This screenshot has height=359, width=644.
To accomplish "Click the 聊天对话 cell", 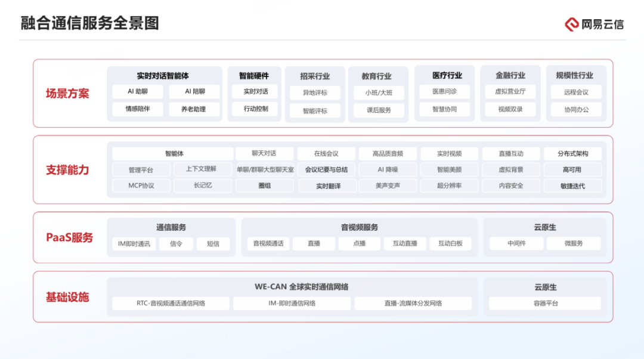I will coord(264,153).
